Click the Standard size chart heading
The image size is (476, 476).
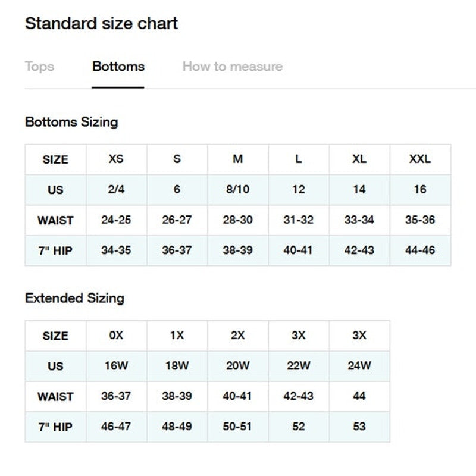click(x=101, y=24)
